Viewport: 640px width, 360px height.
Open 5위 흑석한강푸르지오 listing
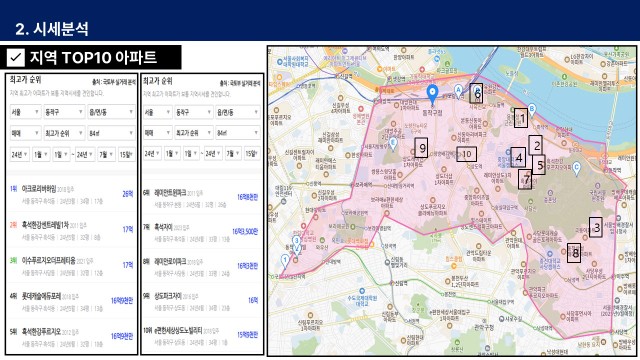[x=71, y=337]
